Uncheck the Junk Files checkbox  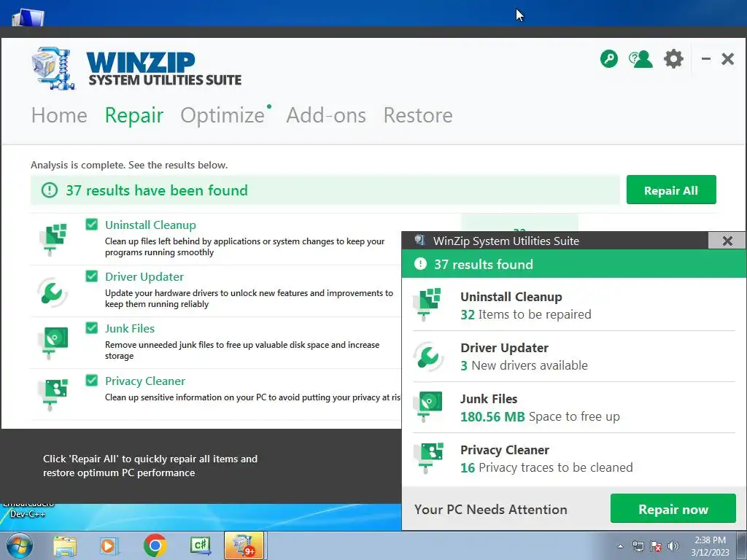click(x=91, y=327)
